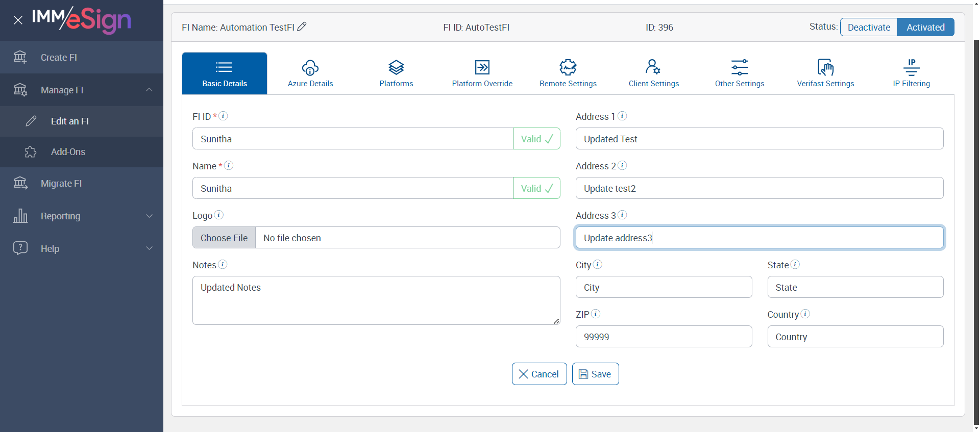Click the ZIP info icon
This screenshot has height=432, width=980.
click(595, 314)
